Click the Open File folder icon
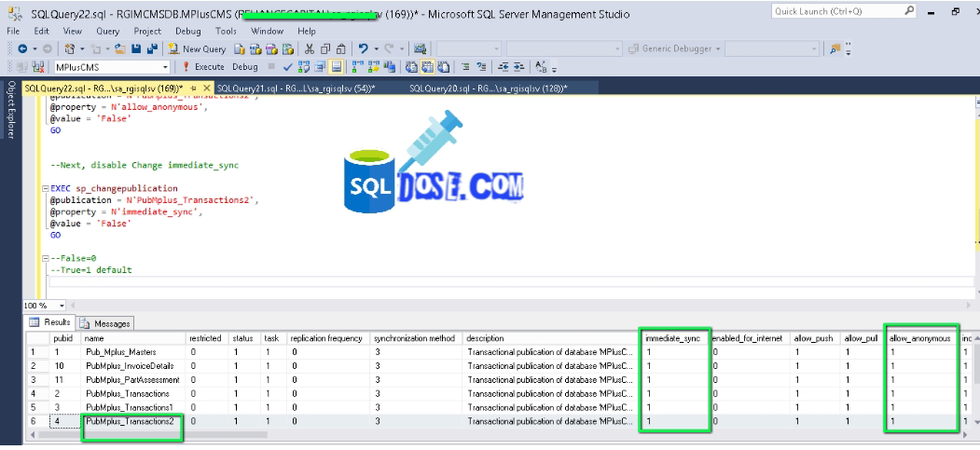 [x=120, y=48]
